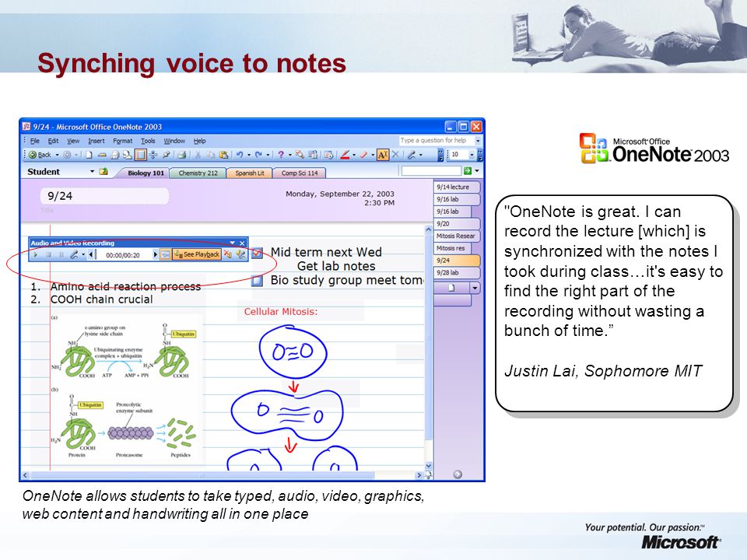Click the search field beside the section tabs
747x560 pixels.
pyautogui.click(x=430, y=171)
